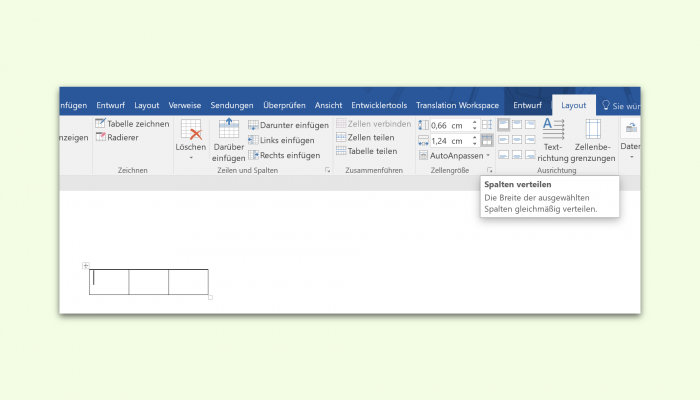Click the table move handle in document
The image size is (700, 400).
coord(86,266)
